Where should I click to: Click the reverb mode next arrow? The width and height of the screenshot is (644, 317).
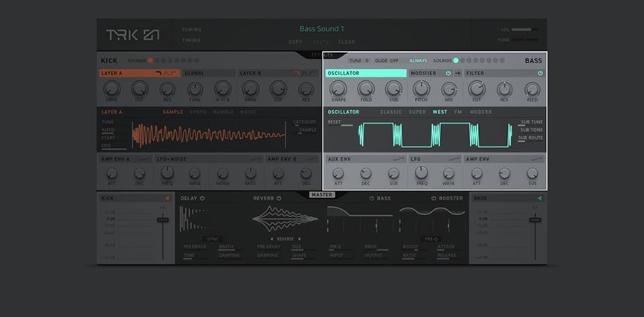click(300, 239)
